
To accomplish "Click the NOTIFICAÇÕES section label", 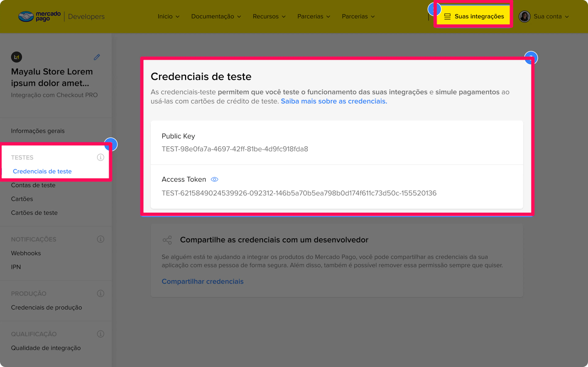I will [x=34, y=239].
